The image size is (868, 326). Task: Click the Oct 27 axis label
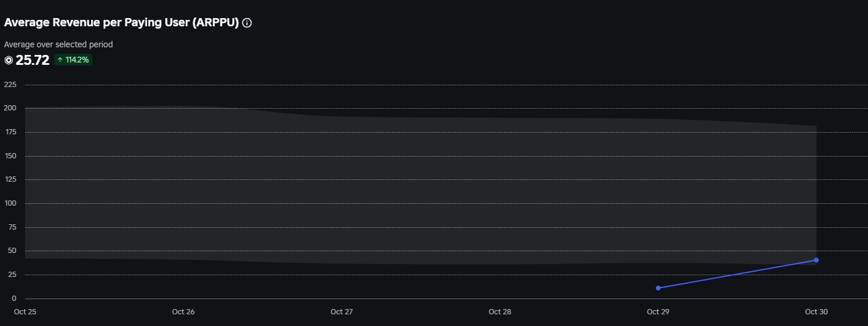pyautogui.click(x=341, y=312)
